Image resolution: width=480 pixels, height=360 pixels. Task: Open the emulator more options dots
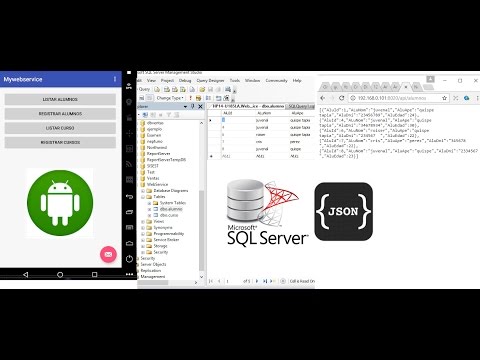pos(129,274)
